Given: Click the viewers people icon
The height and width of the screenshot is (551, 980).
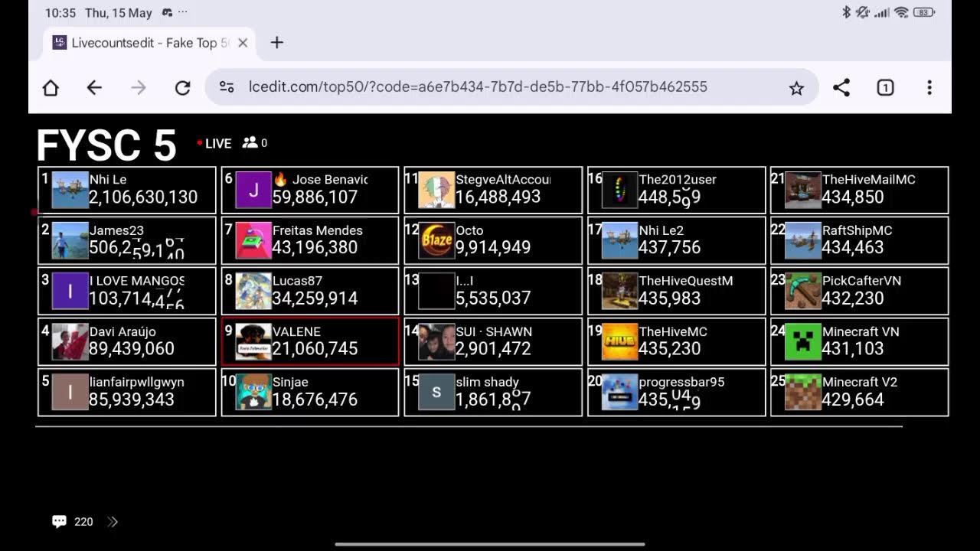Looking at the screenshot, I should [250, 142].
